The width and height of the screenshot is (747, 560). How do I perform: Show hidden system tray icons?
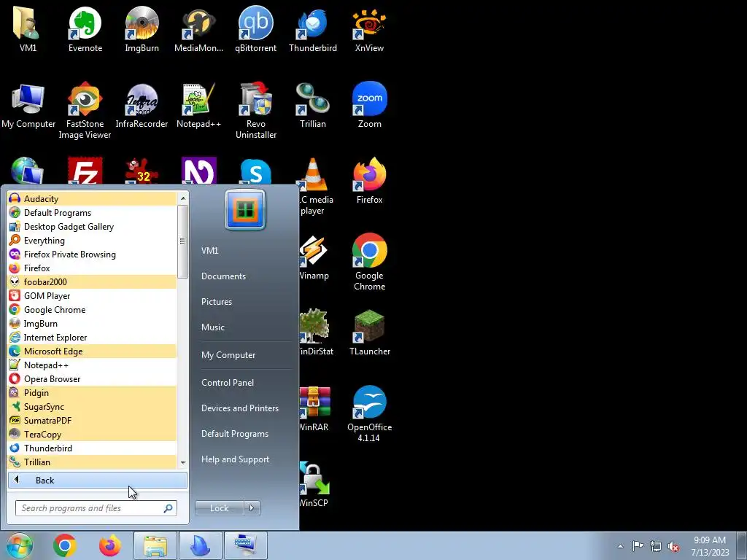click(620, 546)
